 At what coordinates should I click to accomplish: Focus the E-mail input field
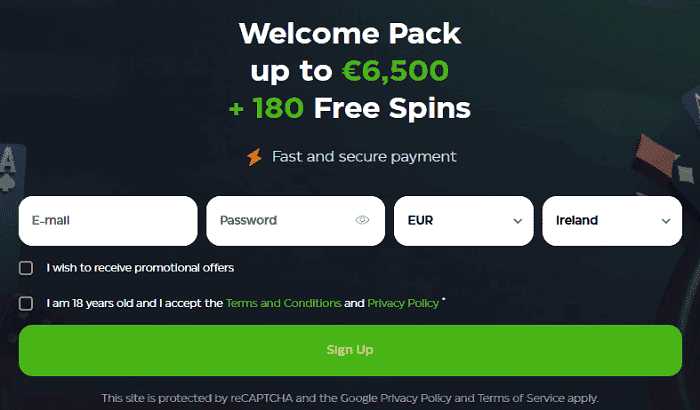(x=107, y=221)
